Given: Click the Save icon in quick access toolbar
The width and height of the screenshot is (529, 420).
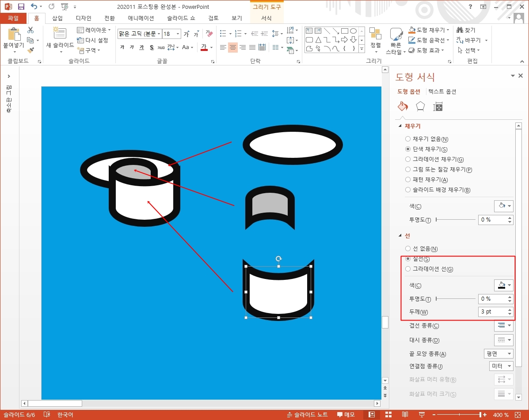Looking at the screenshot, I should pos(21,7).
